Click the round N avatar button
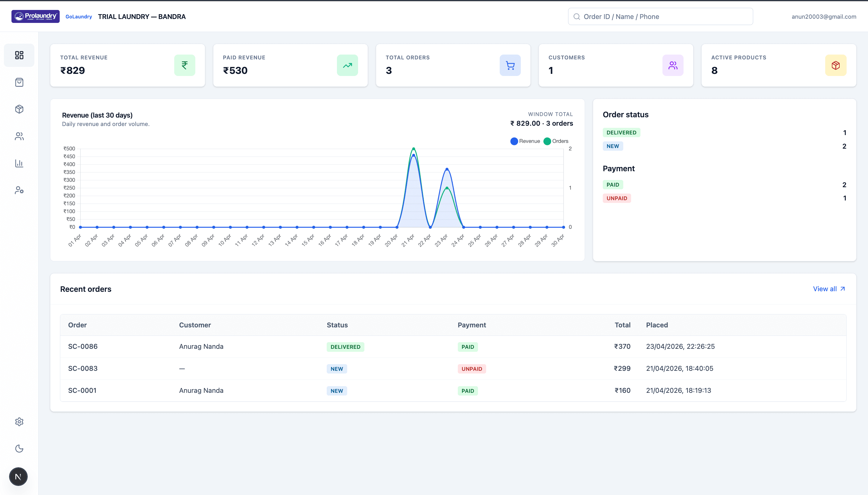This screenshot has height=495, width=868. click(x=18, y=477)
